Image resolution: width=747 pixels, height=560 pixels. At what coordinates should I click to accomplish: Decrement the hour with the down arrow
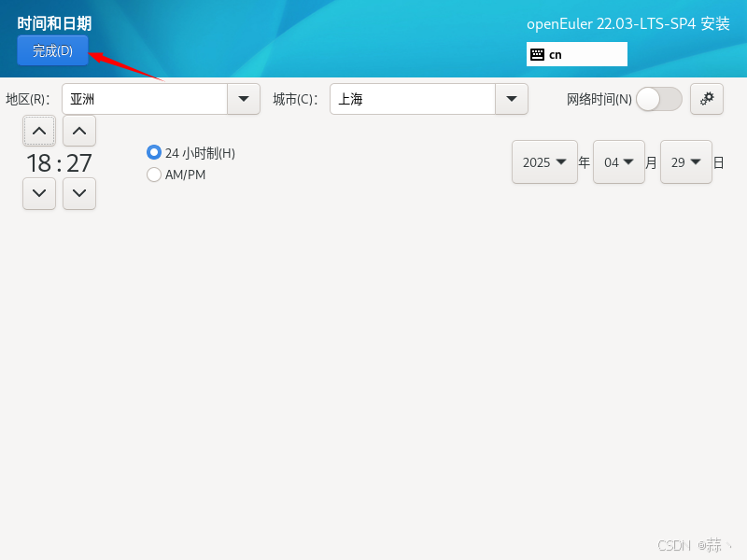click(38, 193)
